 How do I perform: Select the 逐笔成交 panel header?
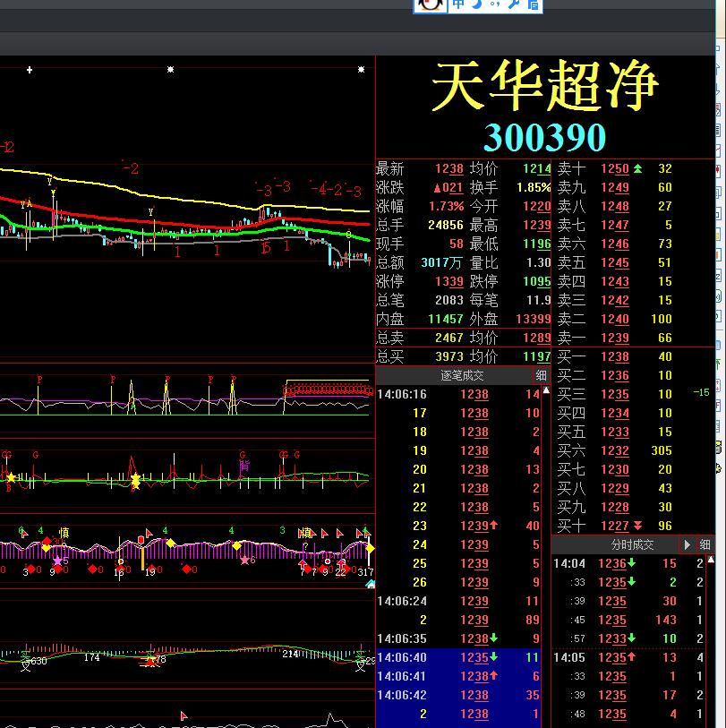(462, 375)
